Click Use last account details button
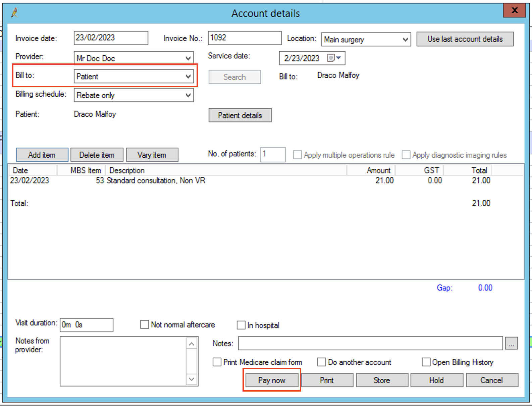 click(465, 39)
